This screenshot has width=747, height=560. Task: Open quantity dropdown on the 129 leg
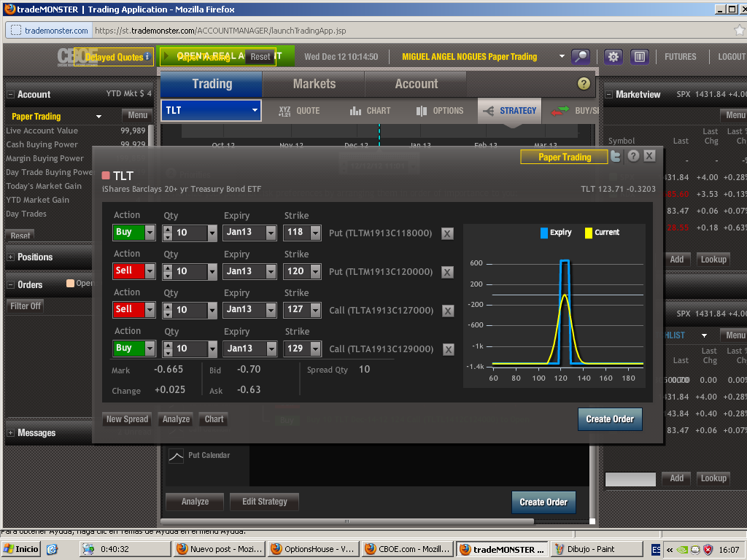point(212,349)
